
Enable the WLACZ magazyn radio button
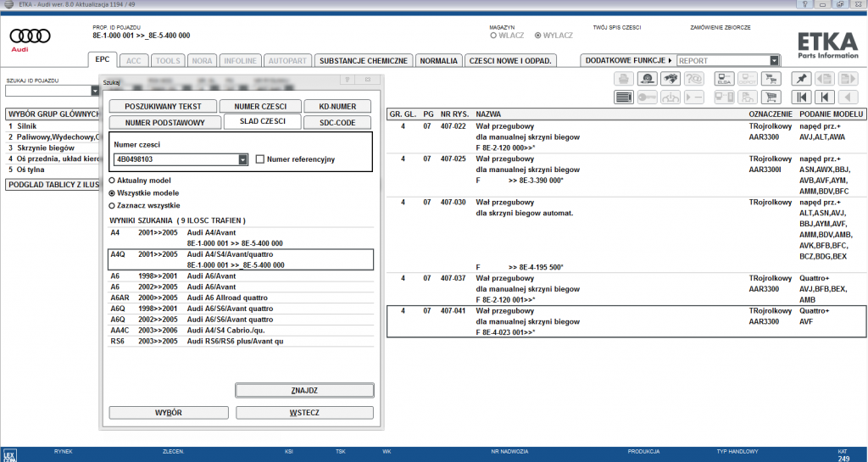493,36
